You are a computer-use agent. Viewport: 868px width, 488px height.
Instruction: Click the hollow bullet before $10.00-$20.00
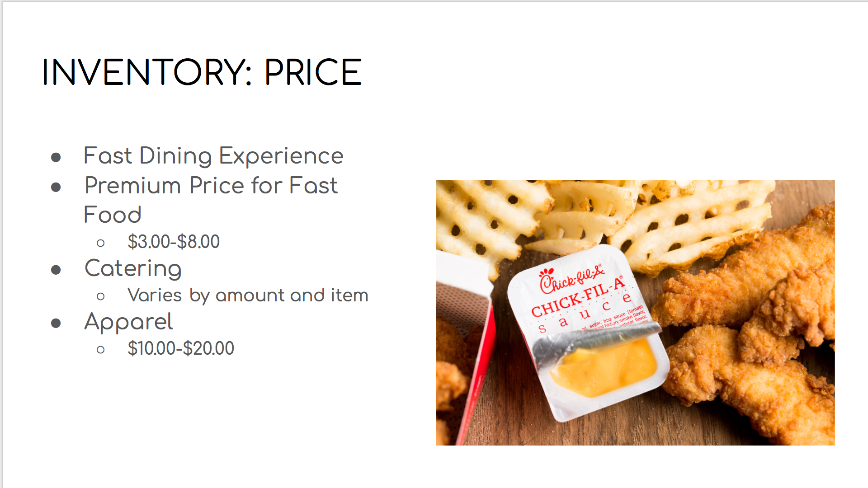[x=100, y=350]
